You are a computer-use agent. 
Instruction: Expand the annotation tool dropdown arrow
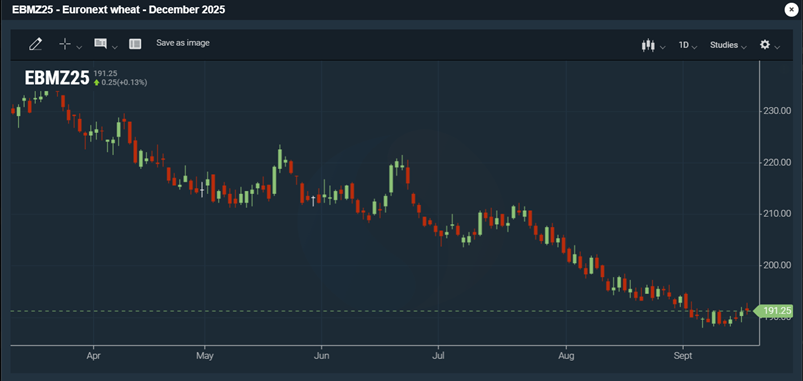tap(115, 47)
